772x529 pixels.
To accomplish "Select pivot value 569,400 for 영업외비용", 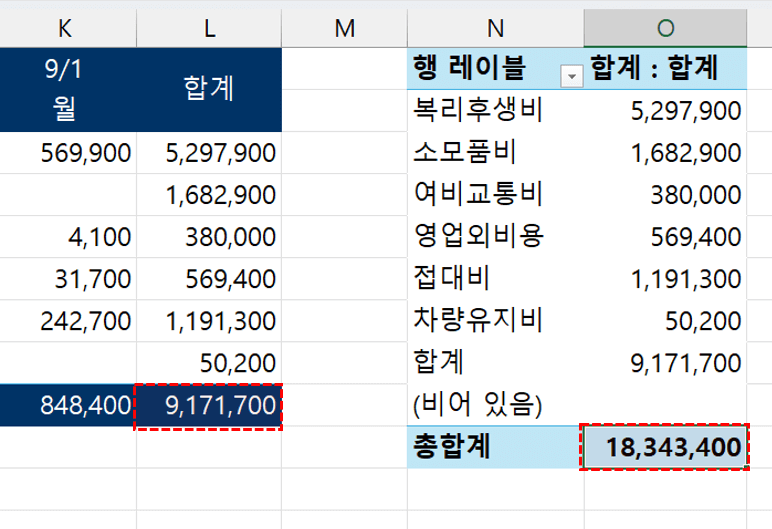I will coord(666,236).
